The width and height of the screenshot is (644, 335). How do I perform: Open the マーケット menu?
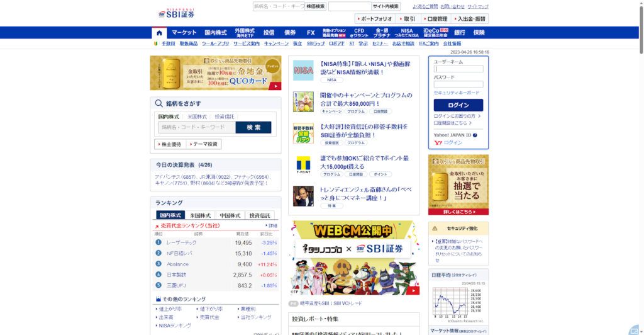click(184, 33)
